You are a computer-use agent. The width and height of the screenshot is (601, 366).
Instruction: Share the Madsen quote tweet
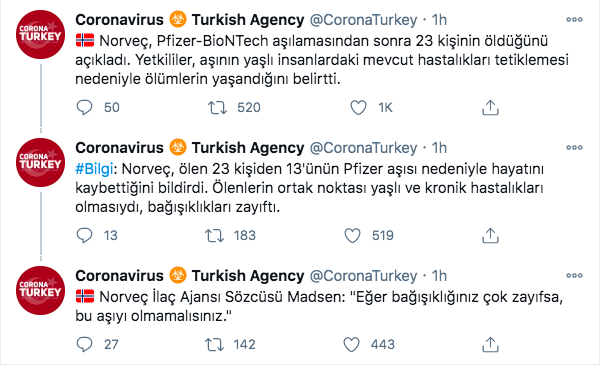490,345
